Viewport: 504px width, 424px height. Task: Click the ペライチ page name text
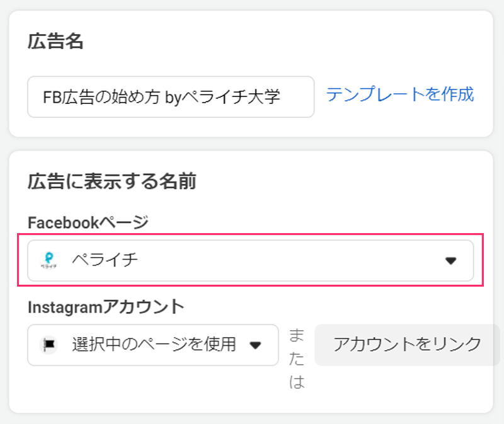105,260
